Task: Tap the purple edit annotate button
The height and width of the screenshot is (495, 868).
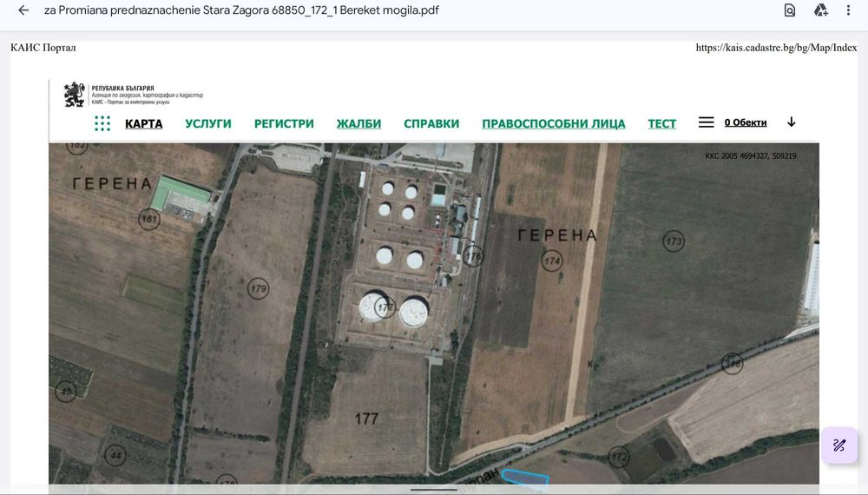Action: (x=839, y=445)
